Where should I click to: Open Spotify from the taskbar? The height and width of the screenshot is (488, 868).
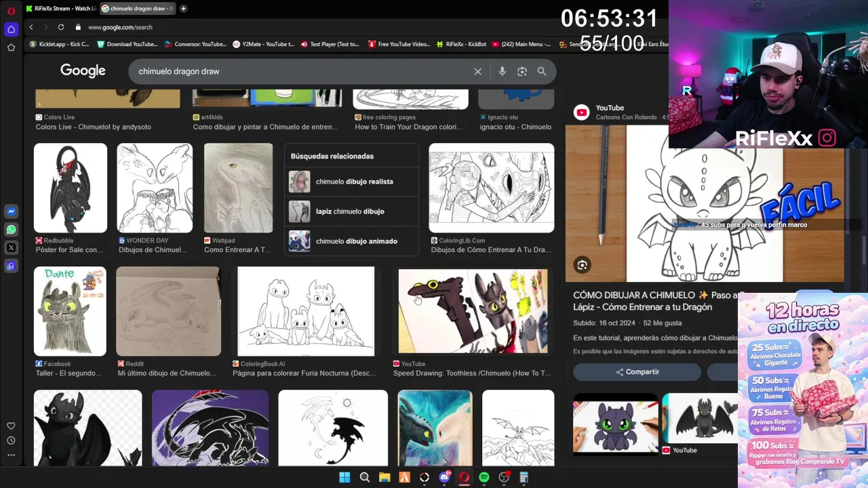coord(484,477)
